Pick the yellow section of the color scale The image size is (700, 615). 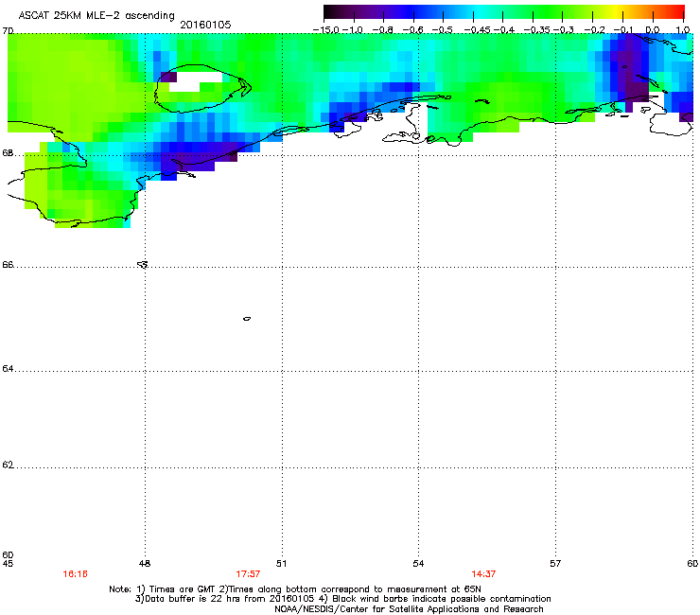pos(616,12)
